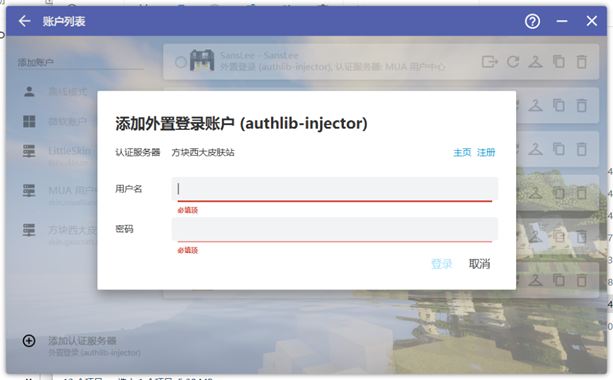Image resolution: width=613 pixels, height=380 pixels.
Task: Click the server icon next to 方块西大皮
Action: point(29,230)
